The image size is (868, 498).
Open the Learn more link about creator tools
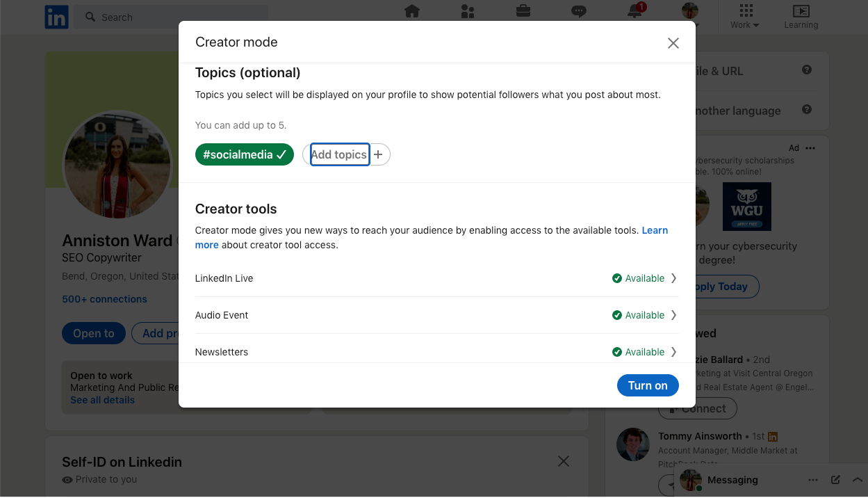coord(655,230)
